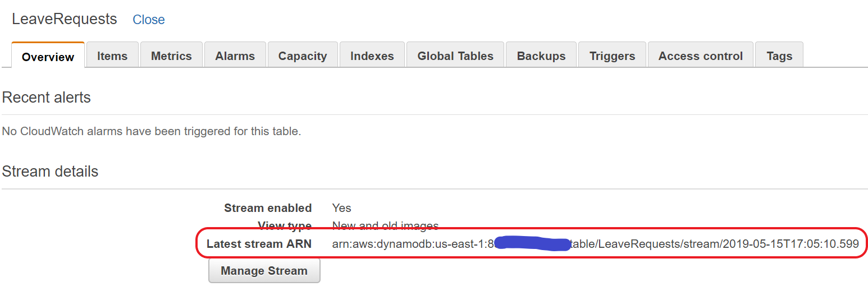Image resolution: width=868 pixels, height=291 pixels.
Task: Open the Global Tables tab
Action: pyautogui.click(x=455, y=56)
